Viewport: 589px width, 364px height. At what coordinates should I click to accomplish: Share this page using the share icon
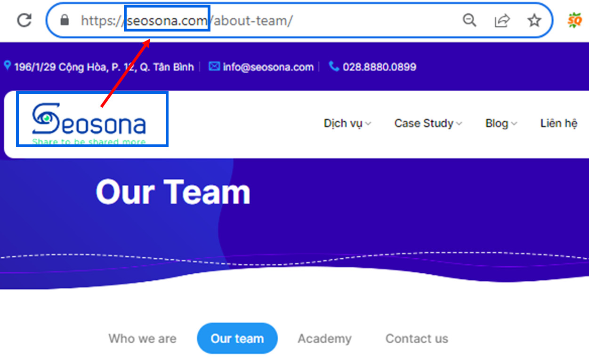[x=502, y=20]
